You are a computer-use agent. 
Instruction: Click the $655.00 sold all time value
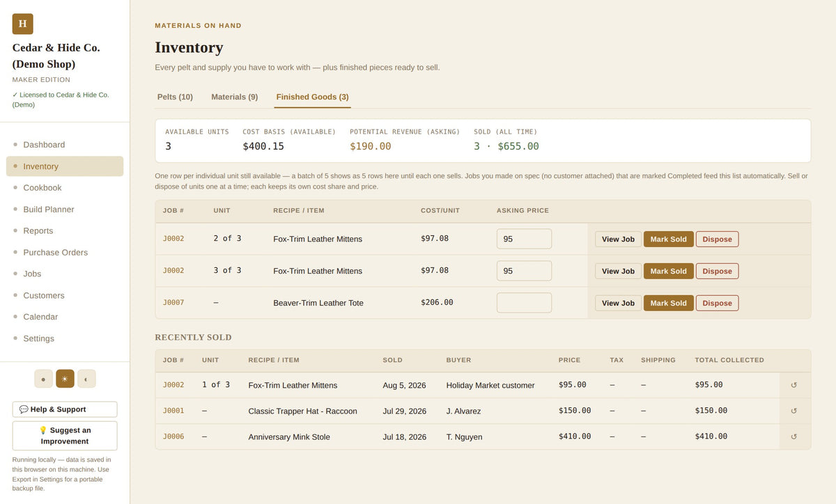[518, 146]
